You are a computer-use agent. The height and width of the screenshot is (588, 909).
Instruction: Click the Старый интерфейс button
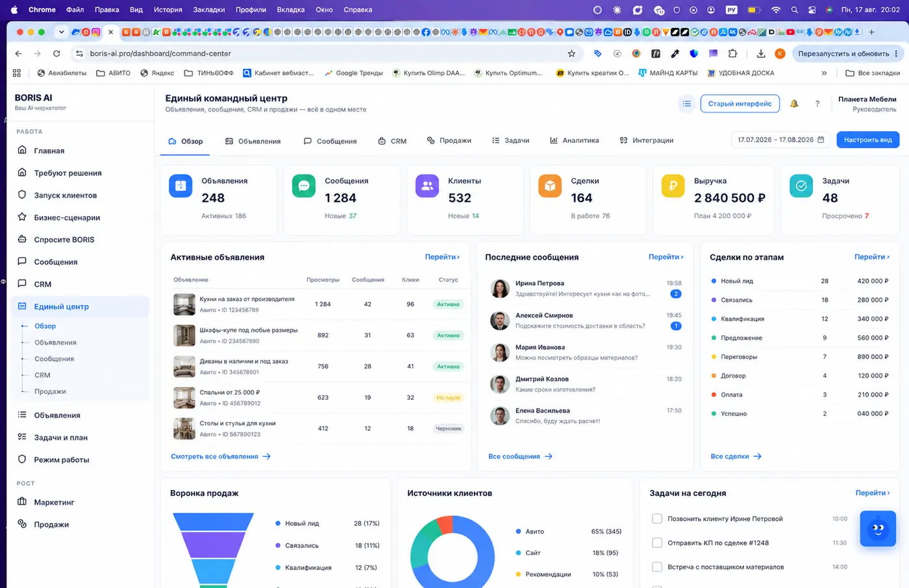pos(740,104)
